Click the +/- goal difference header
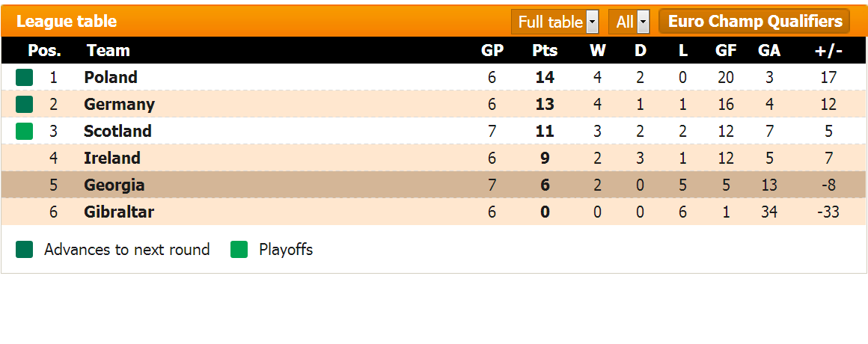Screen dimensions: 868x344 [x=828, y=50]
